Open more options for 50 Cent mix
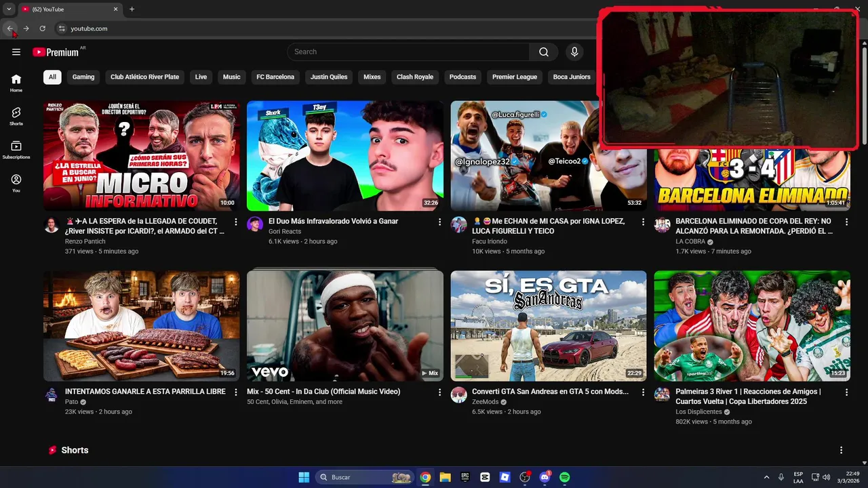This screenshot has height=488, width=868. pos(439,392)
